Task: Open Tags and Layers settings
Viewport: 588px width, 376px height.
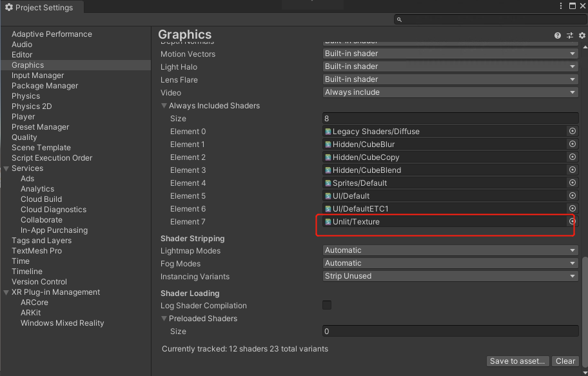Action: coord(41,241)
